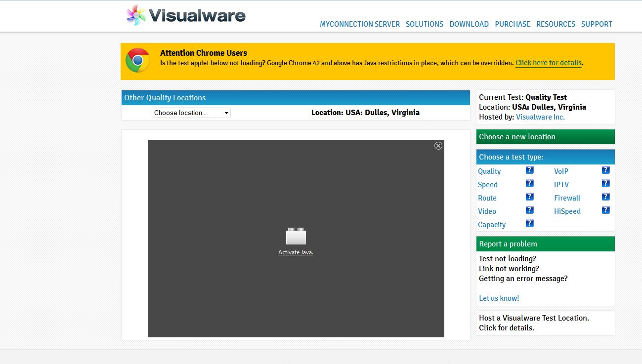Screen dimensions: 642x364
Task: Click the Getting an error message? text
Action: pyautogui.click(x=523, y=279)
